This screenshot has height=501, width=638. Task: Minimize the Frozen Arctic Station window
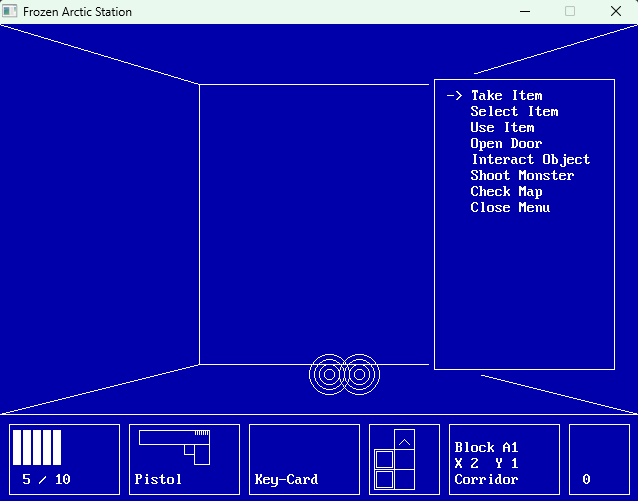point(525,11)
